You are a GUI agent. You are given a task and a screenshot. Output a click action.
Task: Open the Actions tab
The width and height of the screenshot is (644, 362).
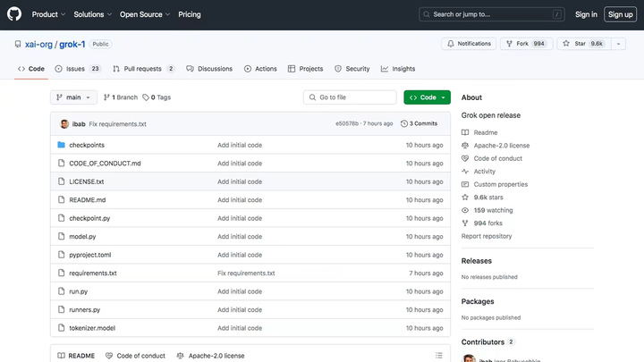tap(260, 69)
